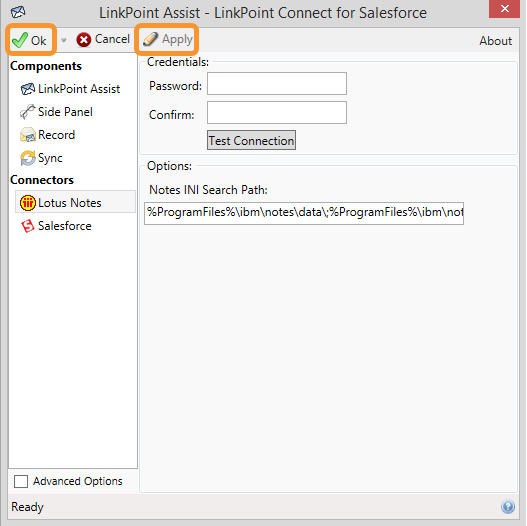Click the Apply pencil icon

pyautogui.click(x=150, y=39)
